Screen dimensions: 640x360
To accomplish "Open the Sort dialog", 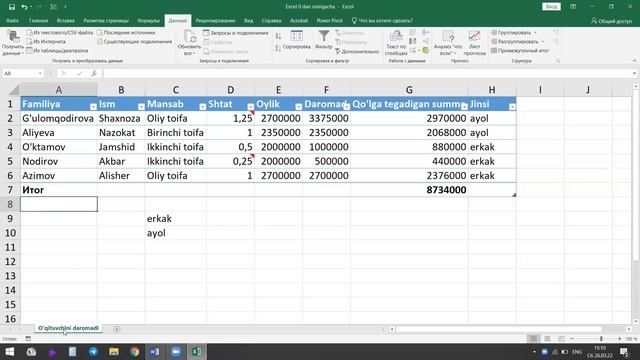I will (x=297, y=40).
